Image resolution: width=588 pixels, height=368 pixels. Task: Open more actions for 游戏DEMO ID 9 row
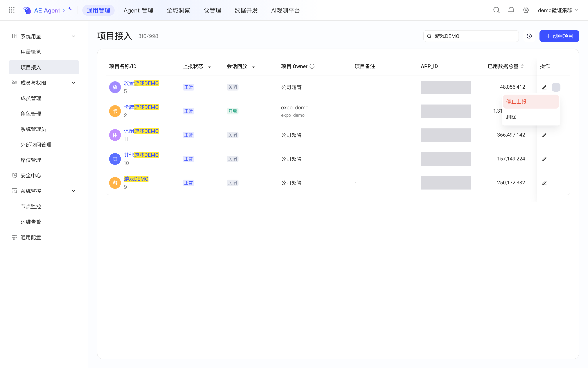click(x=556, y=183)
